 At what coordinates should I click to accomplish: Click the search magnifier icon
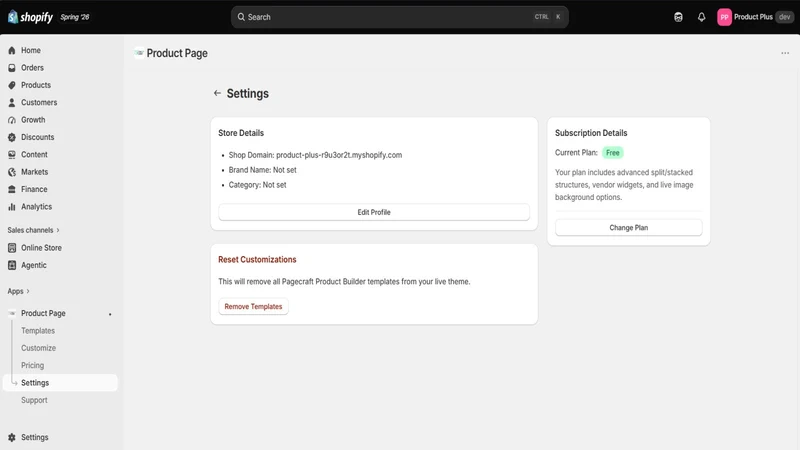241,17
